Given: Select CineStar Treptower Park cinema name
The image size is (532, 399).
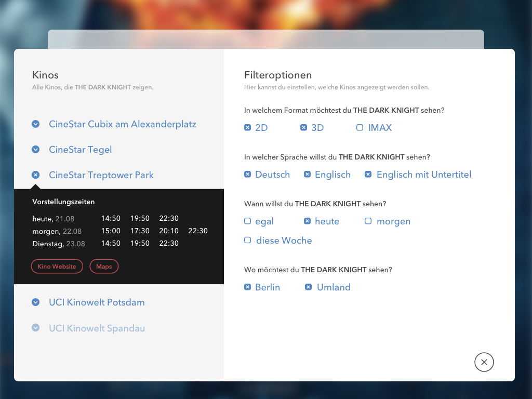Looking at the screenshot, I should coord(101,175).
